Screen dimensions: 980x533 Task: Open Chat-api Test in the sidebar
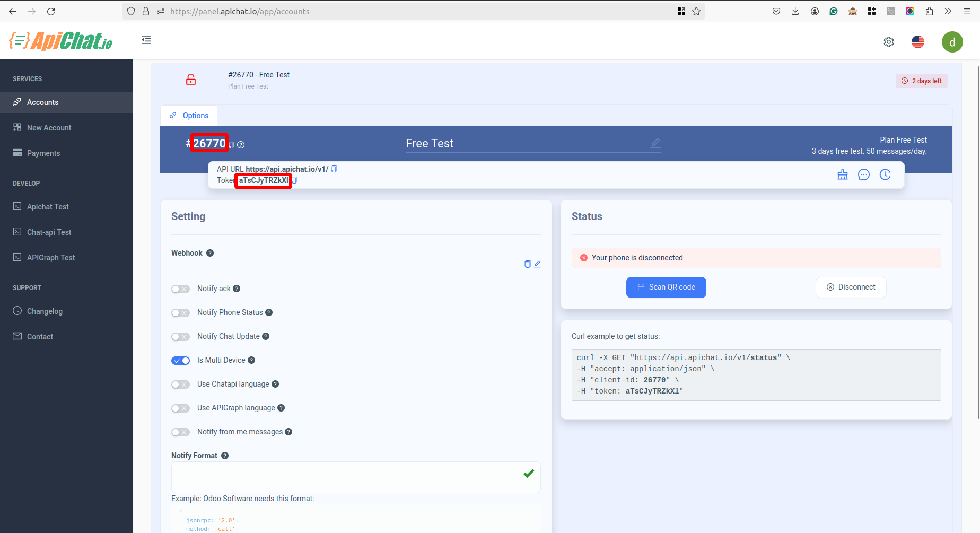coord(66,232)
